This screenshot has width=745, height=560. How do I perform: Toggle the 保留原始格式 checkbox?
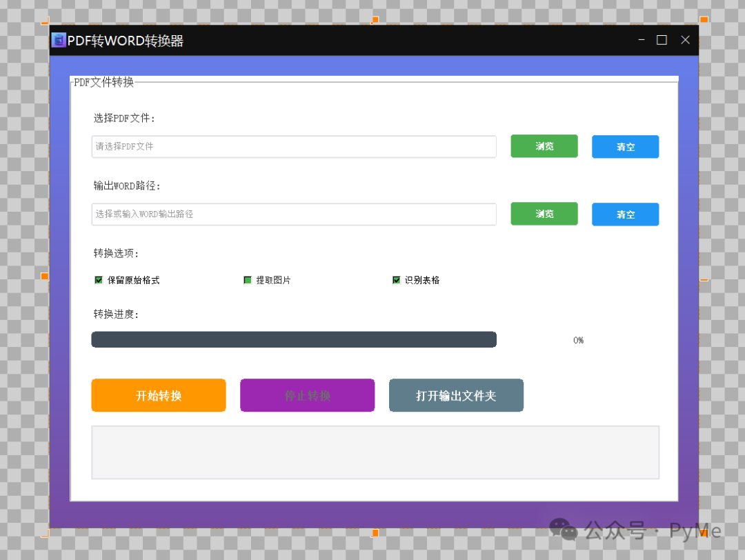point(99,280)
